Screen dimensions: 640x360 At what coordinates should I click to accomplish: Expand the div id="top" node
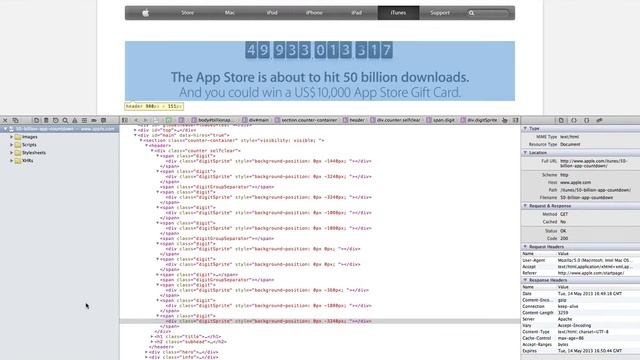tap(136, 130)
